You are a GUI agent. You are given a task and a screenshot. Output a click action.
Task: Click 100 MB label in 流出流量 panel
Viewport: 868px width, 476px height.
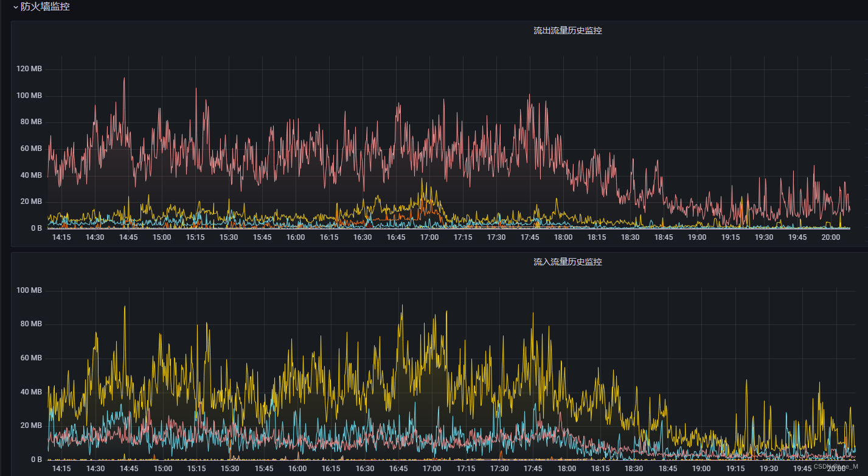coord(29,96)
